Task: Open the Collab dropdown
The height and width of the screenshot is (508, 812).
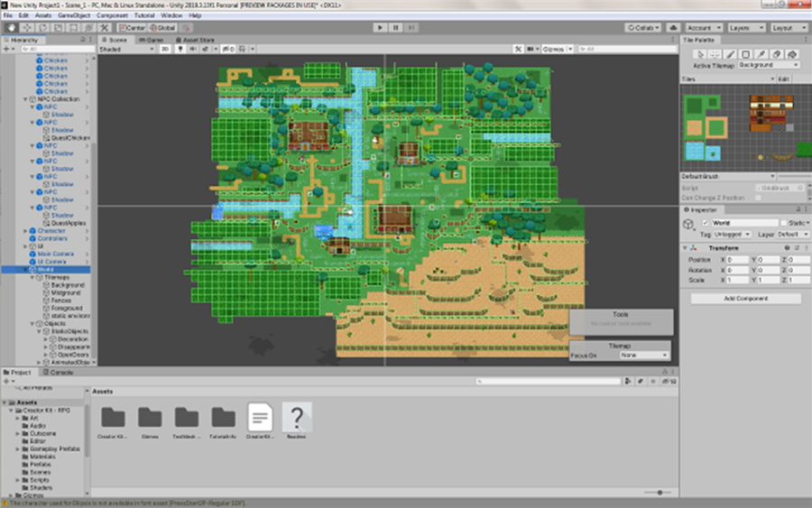Action: 643,27
